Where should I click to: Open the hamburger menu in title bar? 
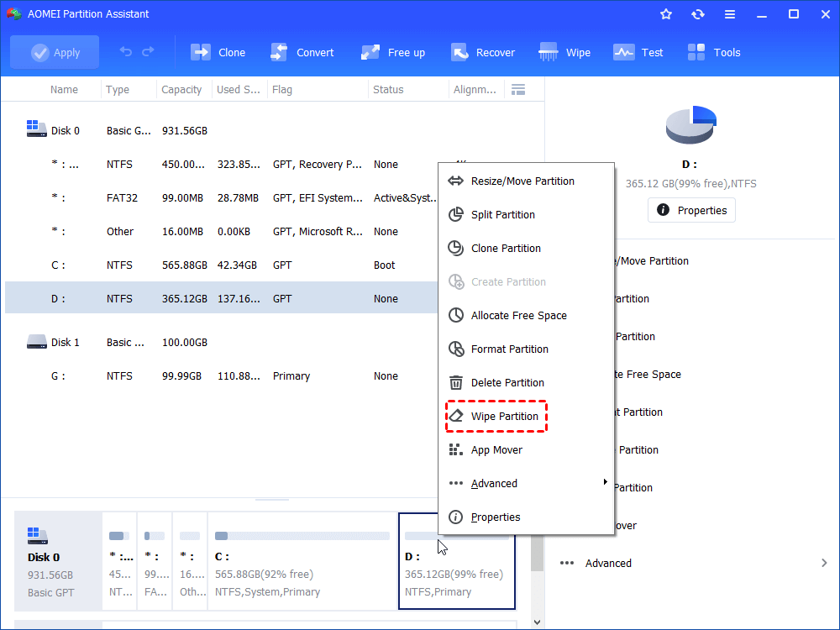(x=730, y=14)
